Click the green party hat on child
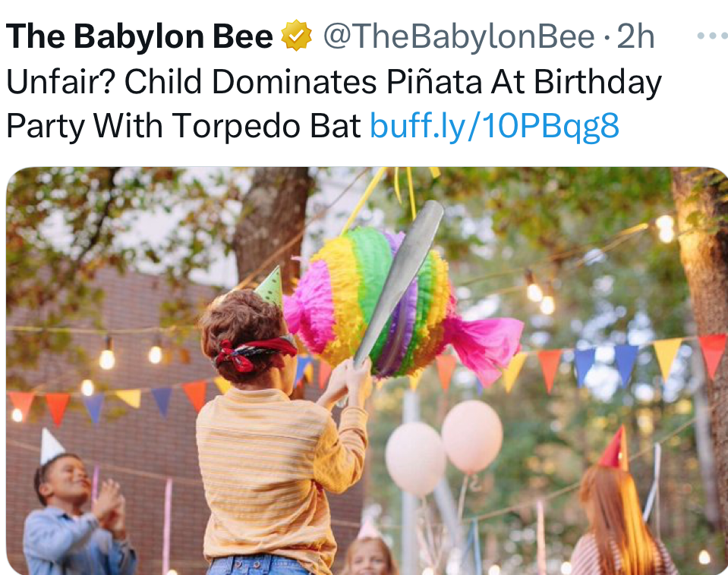 tap(270, 285)
